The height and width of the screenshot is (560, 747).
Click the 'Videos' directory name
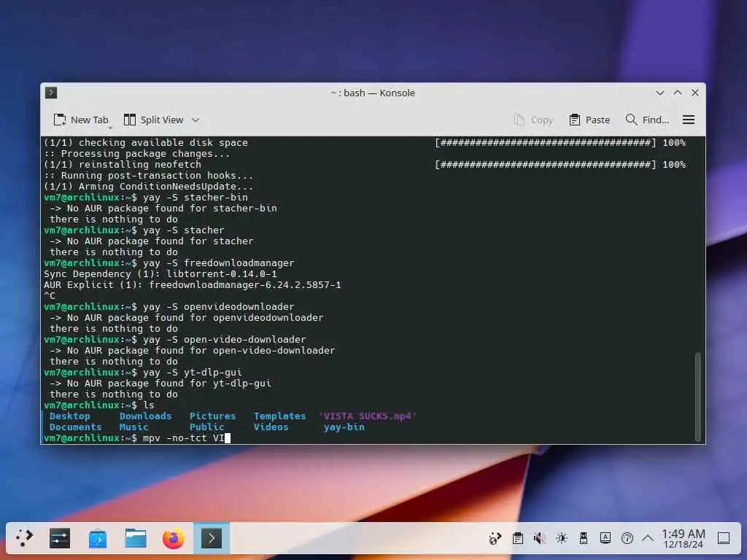[x=271, y=427]
